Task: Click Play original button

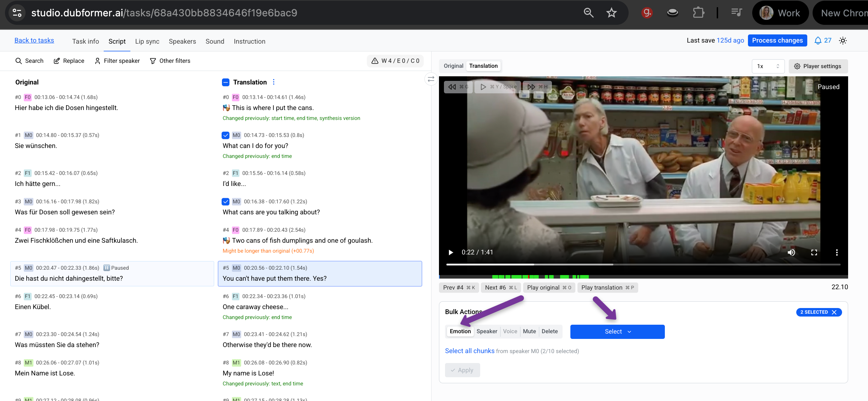Action: 549,287
